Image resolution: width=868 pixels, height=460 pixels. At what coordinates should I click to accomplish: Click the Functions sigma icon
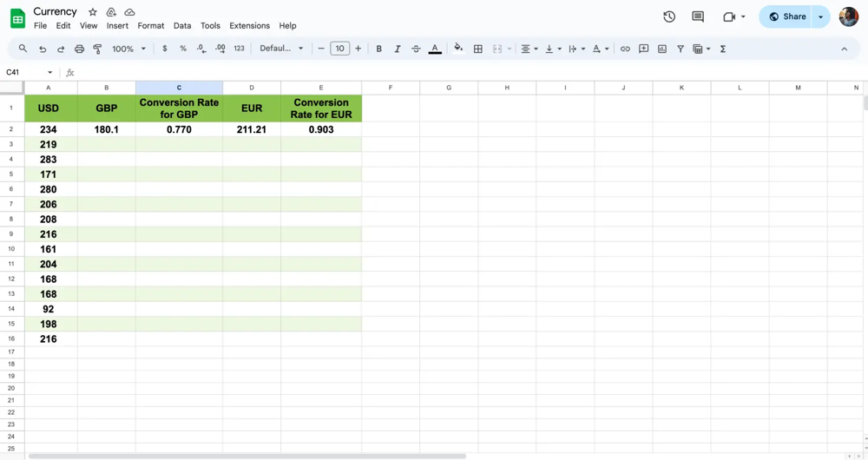723,49
